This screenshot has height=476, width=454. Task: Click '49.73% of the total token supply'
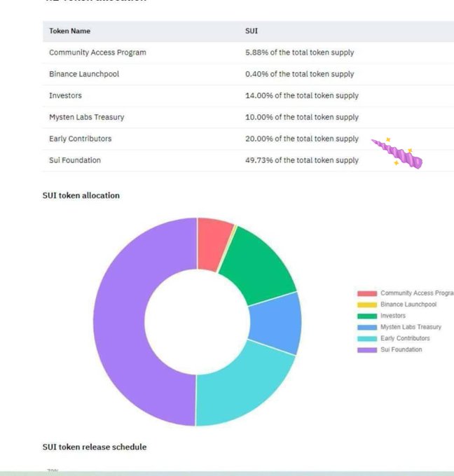coord(302,160)
